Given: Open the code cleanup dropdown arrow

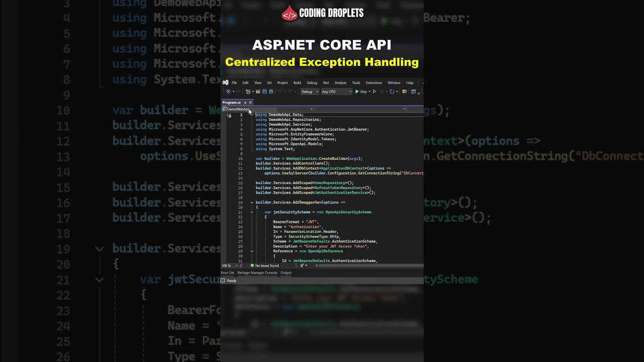Looking at the screenshot, I should coord(306,265).
